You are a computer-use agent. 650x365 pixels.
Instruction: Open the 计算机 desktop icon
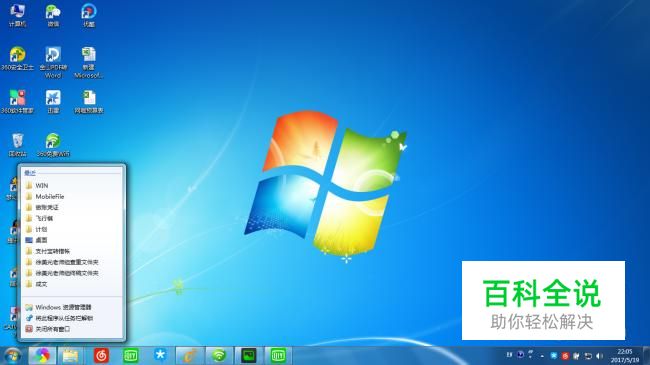(x=17, y=15)
